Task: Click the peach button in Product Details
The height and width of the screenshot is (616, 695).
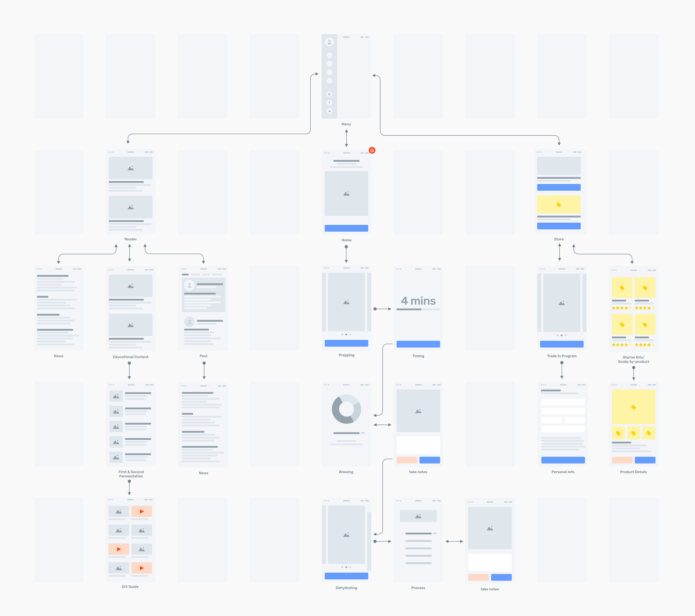Action: (622, 460)
